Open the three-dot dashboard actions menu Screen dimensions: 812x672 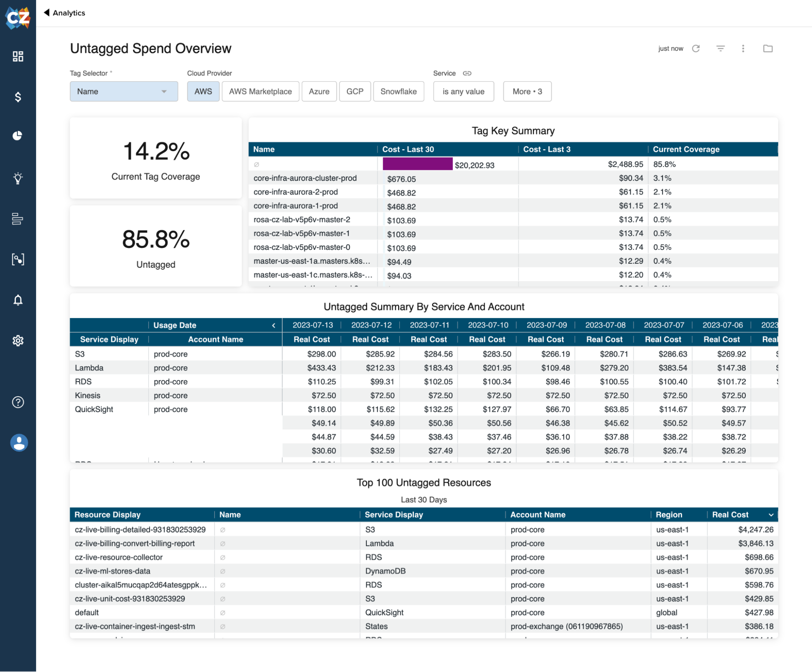click(x=743, y=48)
